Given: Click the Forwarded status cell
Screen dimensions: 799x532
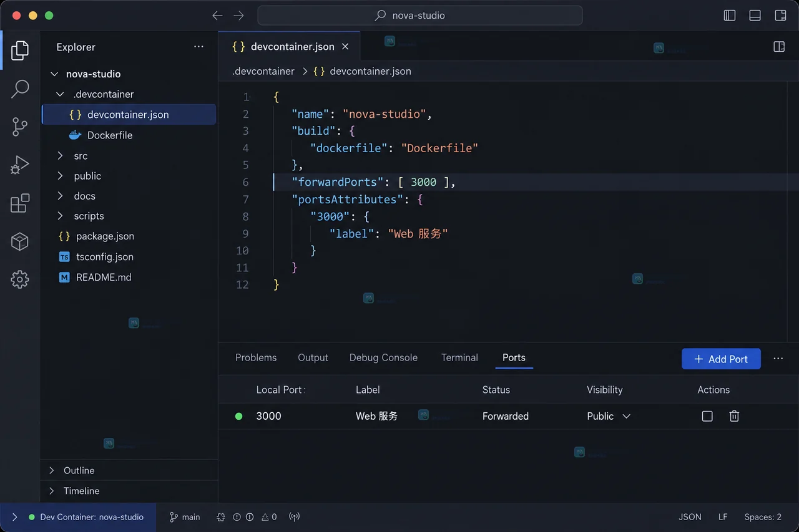Looking at the screenshot, I should click(506, 416).
